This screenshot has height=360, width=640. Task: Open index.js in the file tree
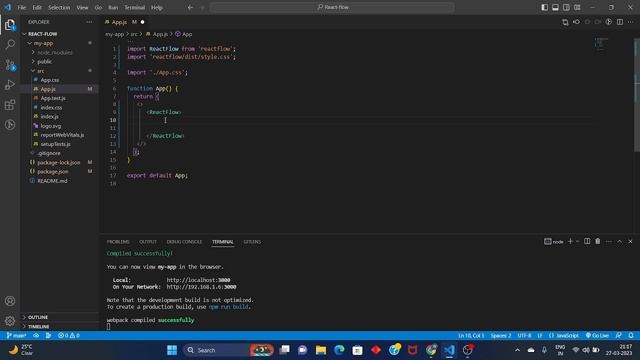pos(49,117)
